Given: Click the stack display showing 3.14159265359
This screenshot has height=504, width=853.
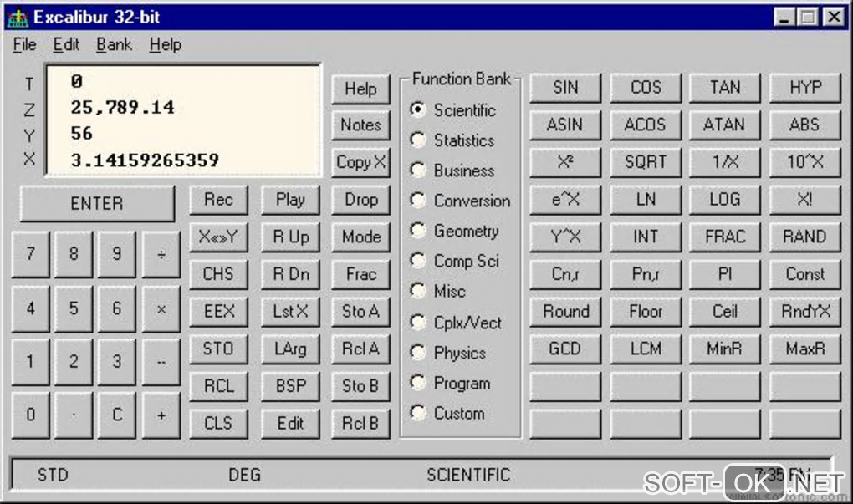Looking at the screenshot, I should click(145, 160).
